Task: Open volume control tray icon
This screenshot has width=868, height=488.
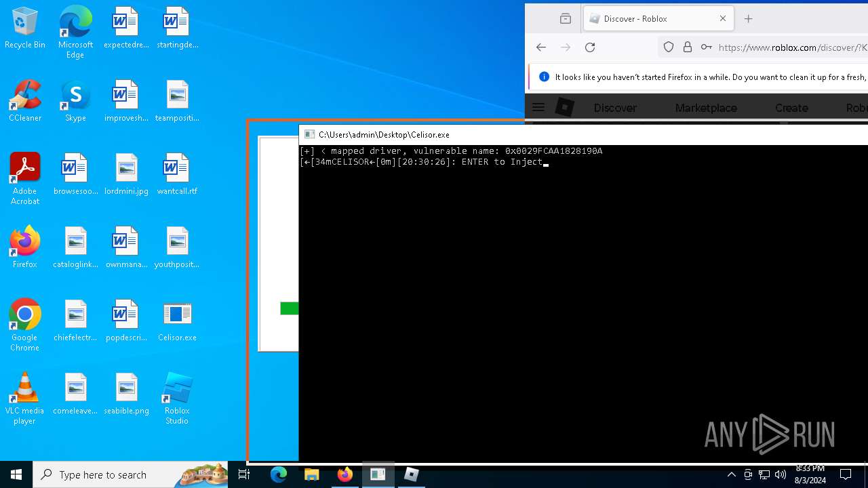Action: [781, 474]
